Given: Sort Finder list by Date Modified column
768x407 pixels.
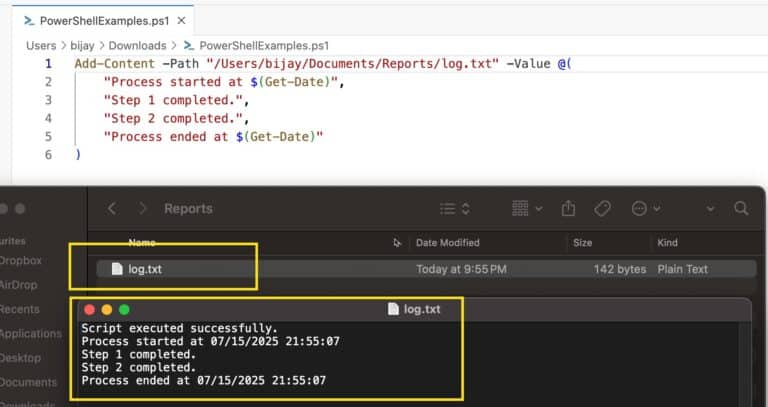Looking at the screenshot, I should pos(448,242).
